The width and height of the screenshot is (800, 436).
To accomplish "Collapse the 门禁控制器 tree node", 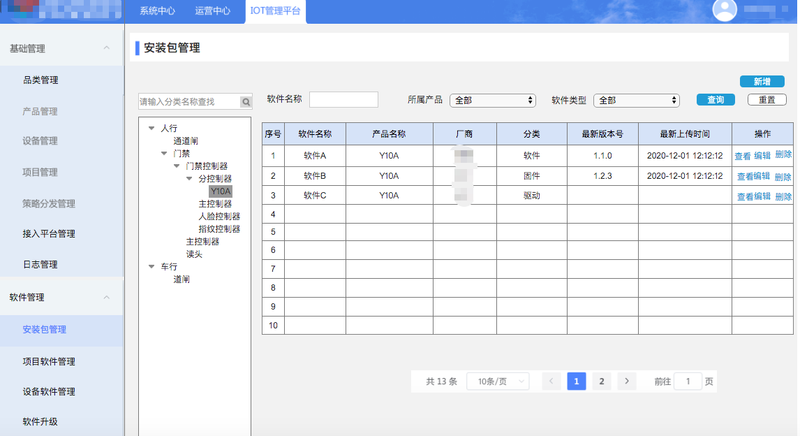I will (x=177, y=166).
